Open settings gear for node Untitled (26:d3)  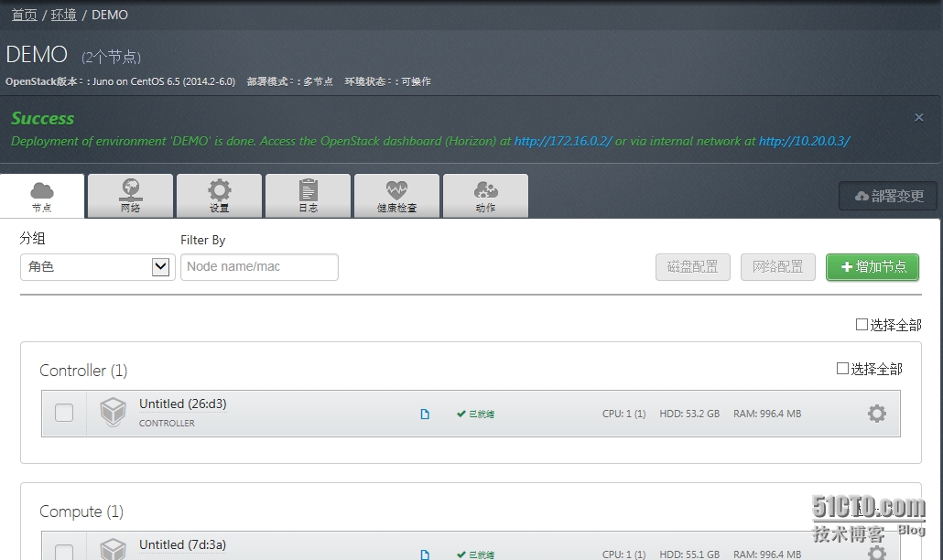pos(877,414)
